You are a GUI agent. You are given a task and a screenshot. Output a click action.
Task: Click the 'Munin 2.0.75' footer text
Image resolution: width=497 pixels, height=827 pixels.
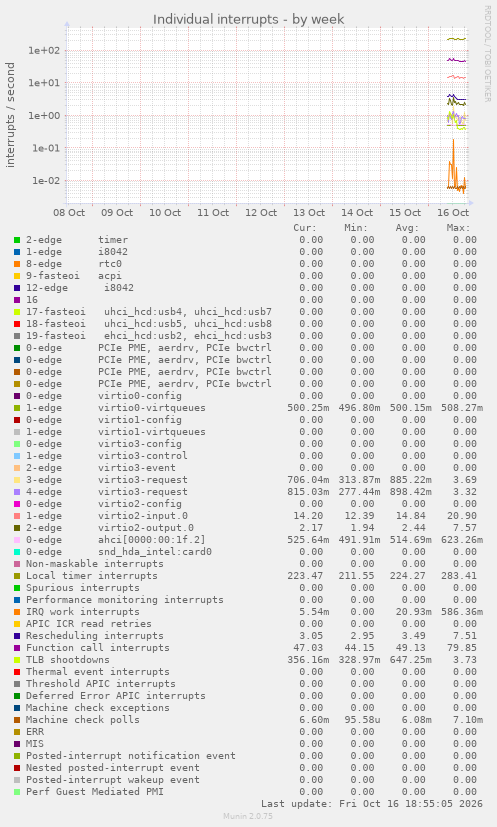pyautogui.click(x=248, y=816)
